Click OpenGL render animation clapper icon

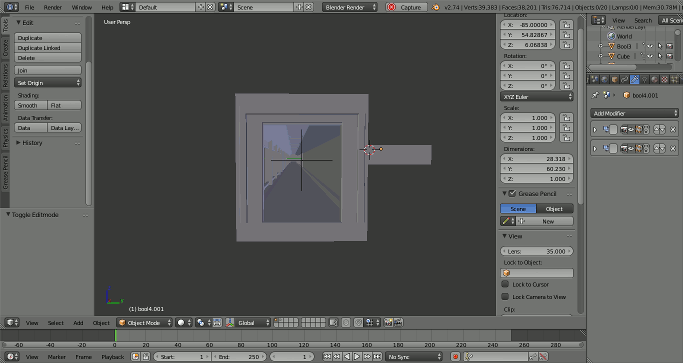pyautogui.click(x=398, y=323)
